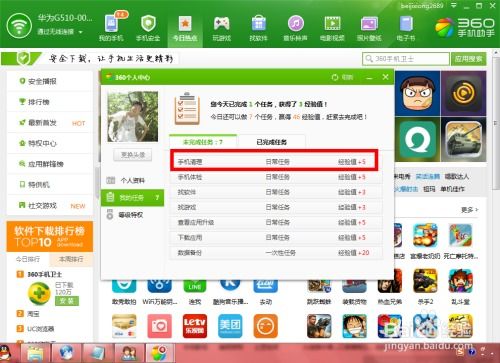500x363 pixels.
Task: Open 电子书 book icon
Action: [406, 28]
